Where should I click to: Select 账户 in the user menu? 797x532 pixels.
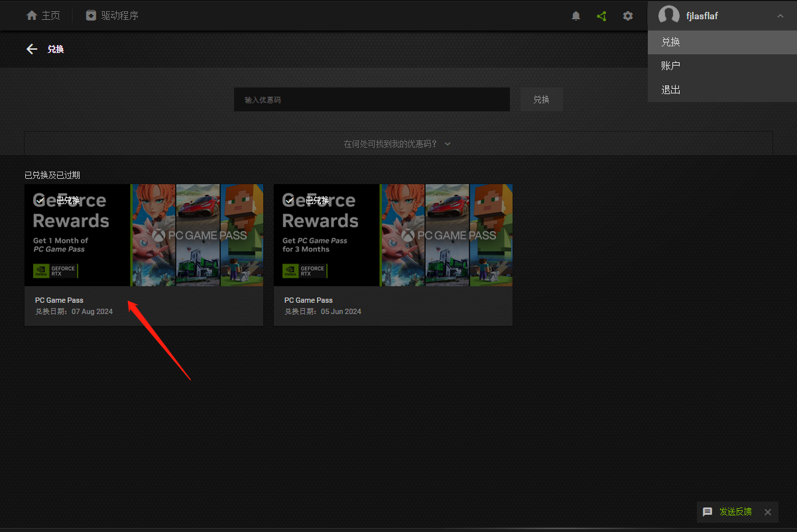pyautogui.click(x=671, y=66)
